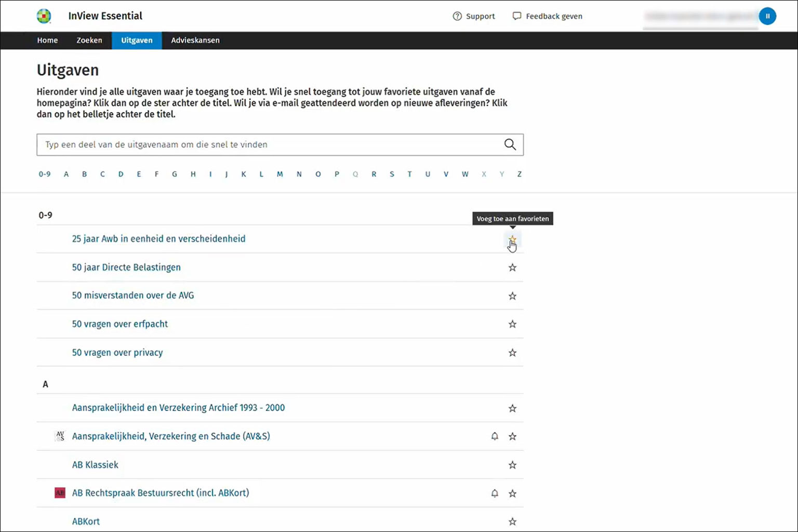
Task: Click the Support help icon
Action: pos(457,16)
